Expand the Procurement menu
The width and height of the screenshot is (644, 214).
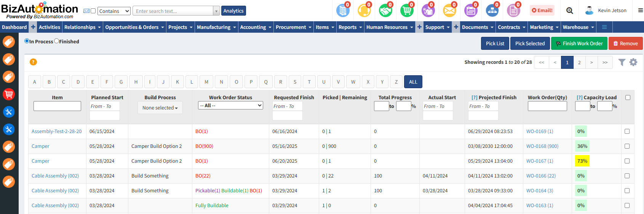coord(293,27)
